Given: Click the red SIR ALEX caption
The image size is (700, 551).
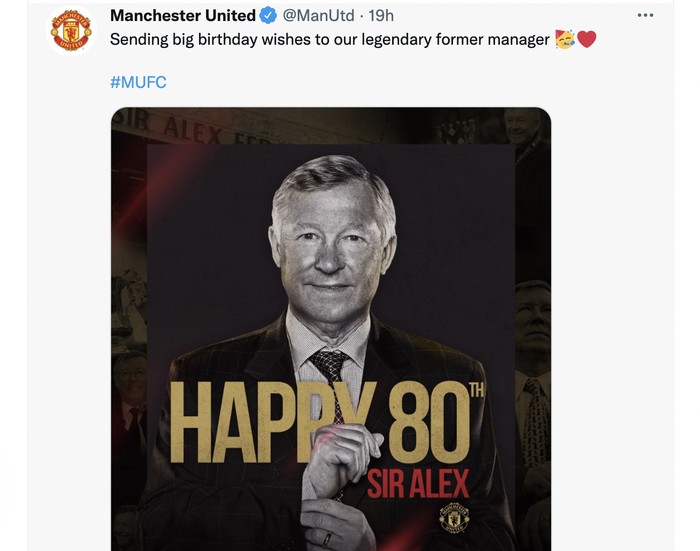Looking at the screenshot, I should tap(418, 485).
